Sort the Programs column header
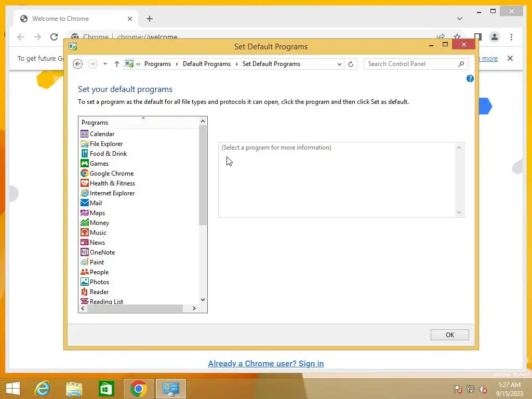Viewport: 532px width, 399px height. pyautogui.click(x=138, y=122)
